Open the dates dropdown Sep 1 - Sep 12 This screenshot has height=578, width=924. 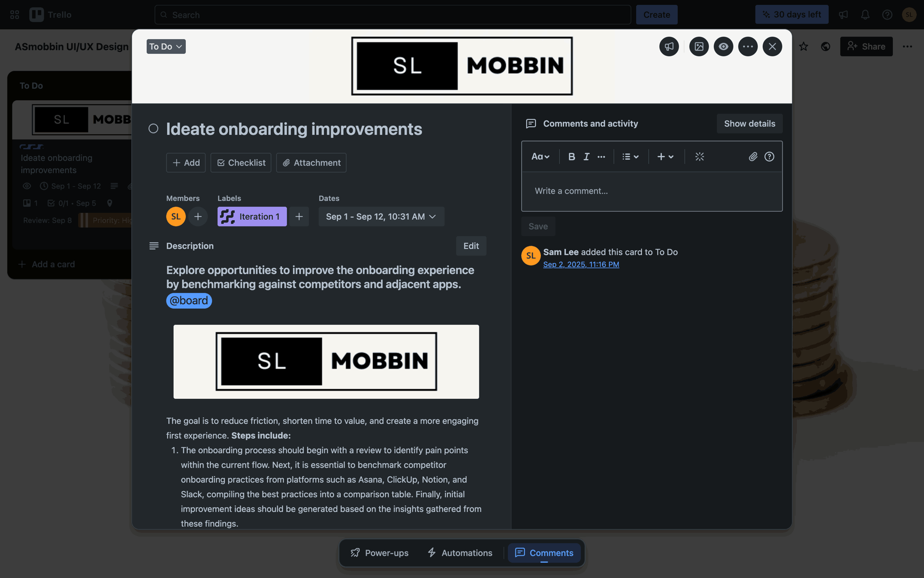381,217
